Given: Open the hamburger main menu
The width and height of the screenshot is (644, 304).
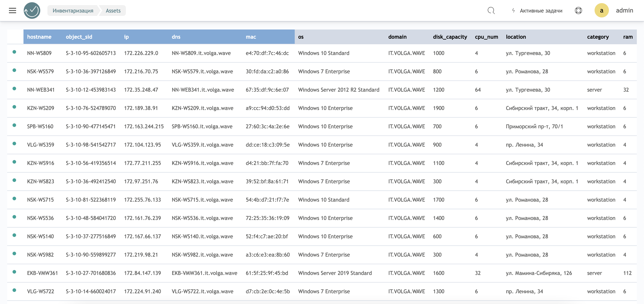Looking at the screenshot, I should click(x=13, y=11).
